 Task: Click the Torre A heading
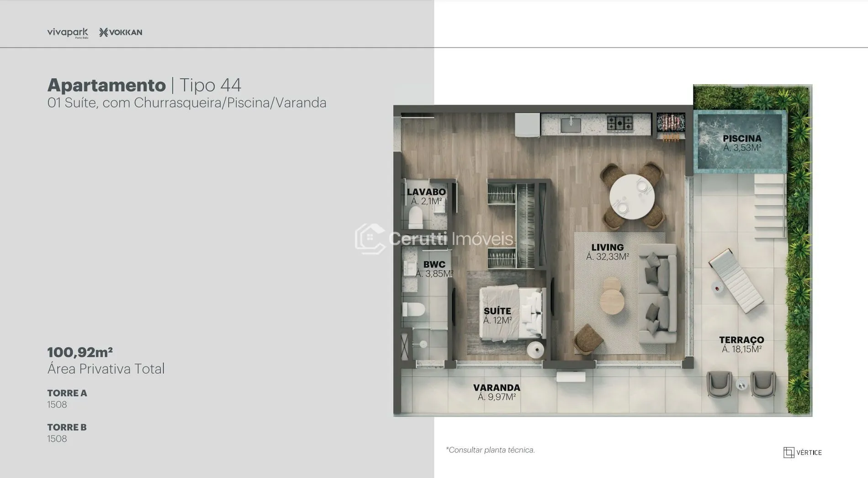[x=67, y=393]
